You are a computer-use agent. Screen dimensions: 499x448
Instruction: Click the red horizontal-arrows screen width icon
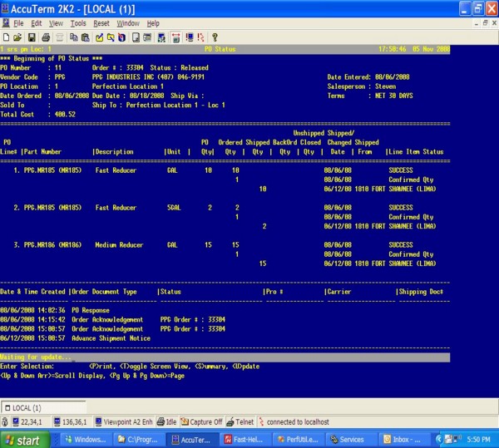click(175, 37)
